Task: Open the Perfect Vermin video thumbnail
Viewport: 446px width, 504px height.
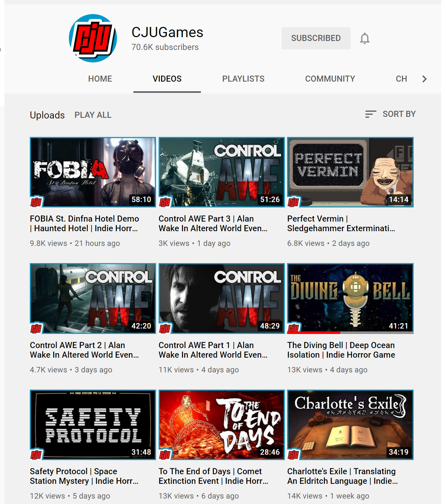Action: (x=350, y=172)
